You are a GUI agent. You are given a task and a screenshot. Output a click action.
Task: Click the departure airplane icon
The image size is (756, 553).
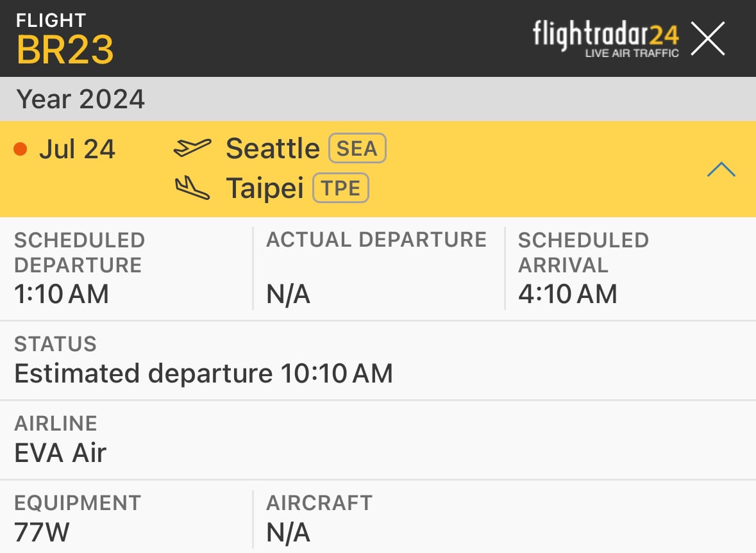192,147
